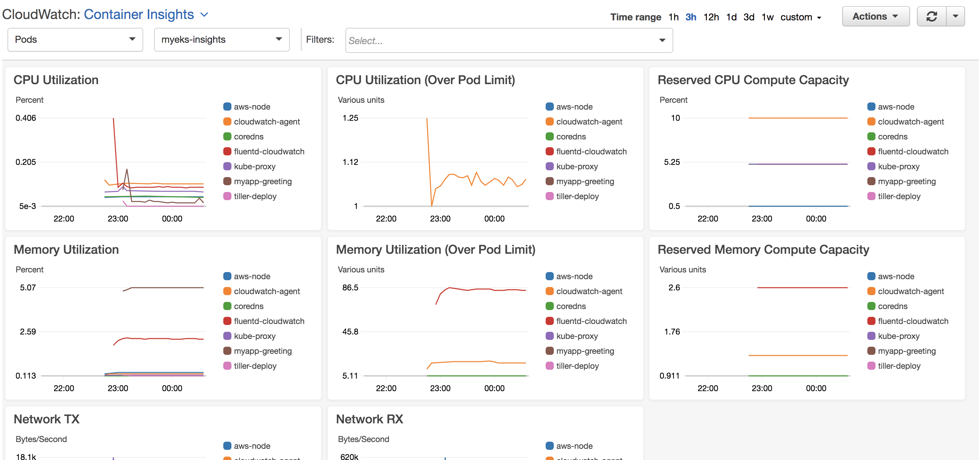Toggle myapp-greeting swatch in Memory Utilization legend

coord(227,350)
